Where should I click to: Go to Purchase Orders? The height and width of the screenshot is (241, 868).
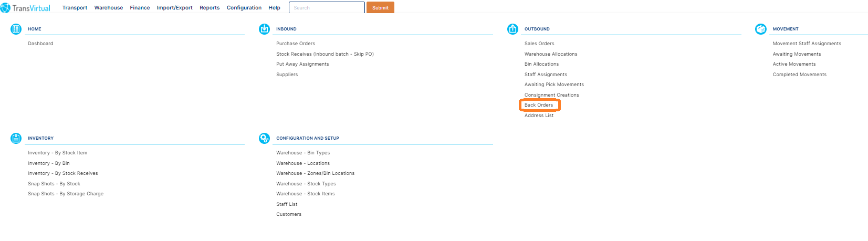pos(296,44)
